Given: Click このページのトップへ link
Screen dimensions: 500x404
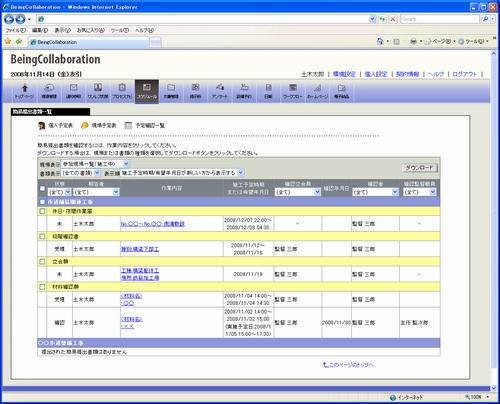Looking at the screenshot, I should 348,365.
